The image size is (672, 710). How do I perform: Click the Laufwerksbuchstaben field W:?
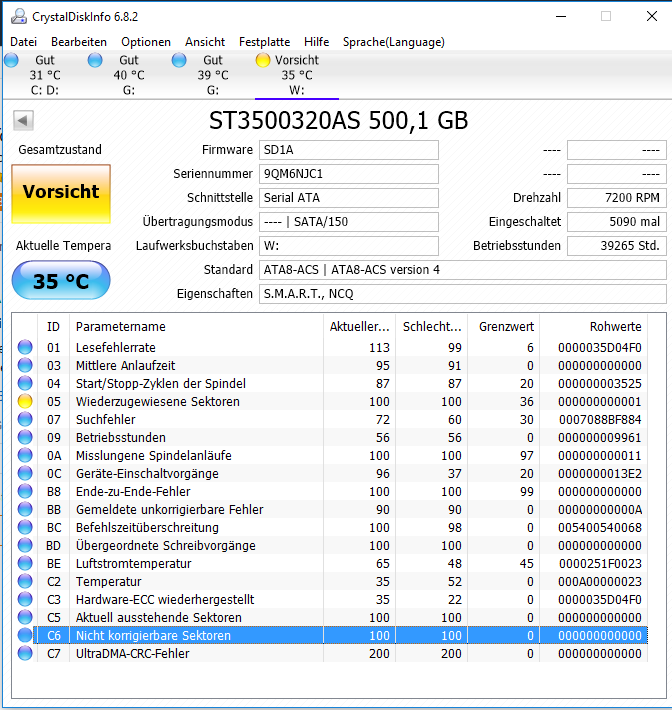349,246
